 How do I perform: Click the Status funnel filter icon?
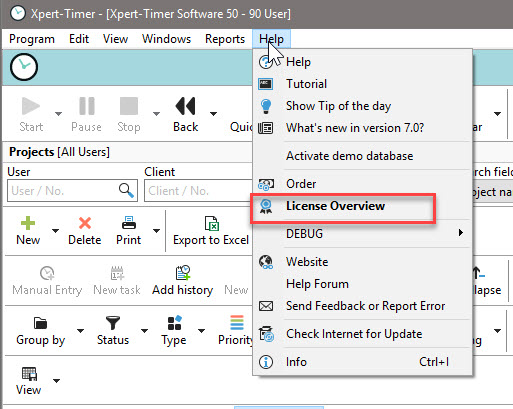click(113, 323)
